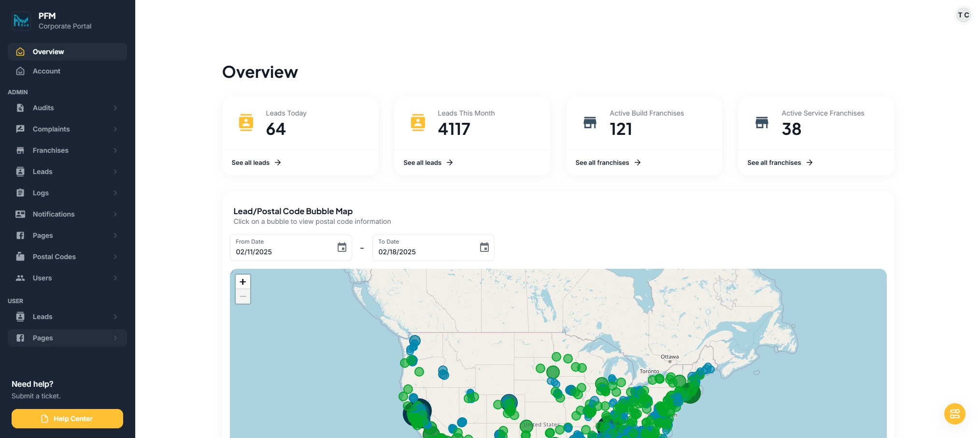Image resolution: width=980 pixels, height=438 pixels.
Task: Zoom in on the bubble map
Action: coord(243,282)
